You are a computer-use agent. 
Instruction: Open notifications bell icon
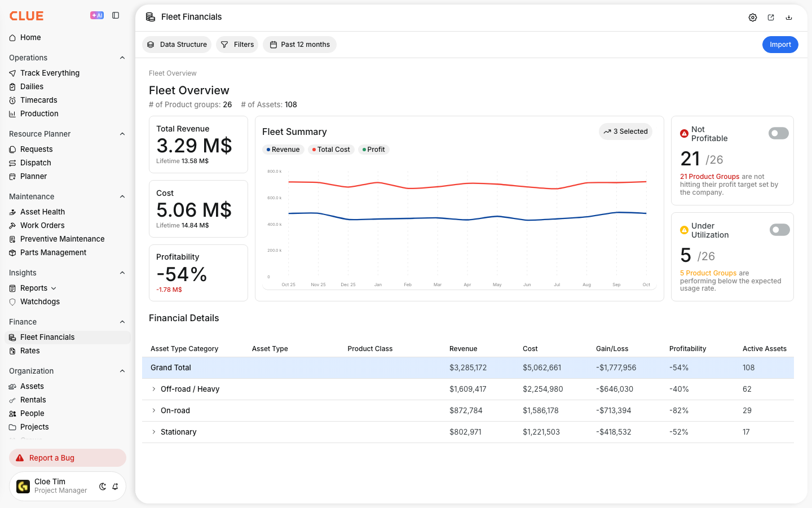coord(115,487)
